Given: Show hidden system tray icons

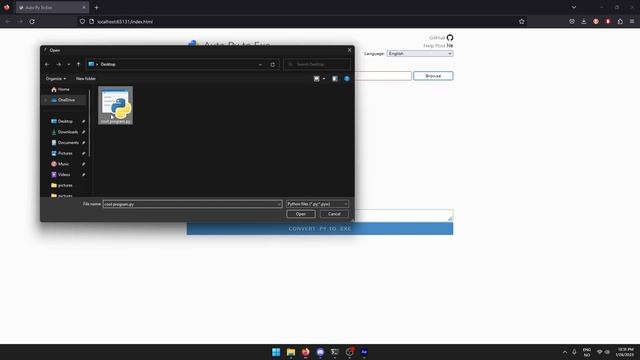Looking at the screenshot, I should 565,352.
